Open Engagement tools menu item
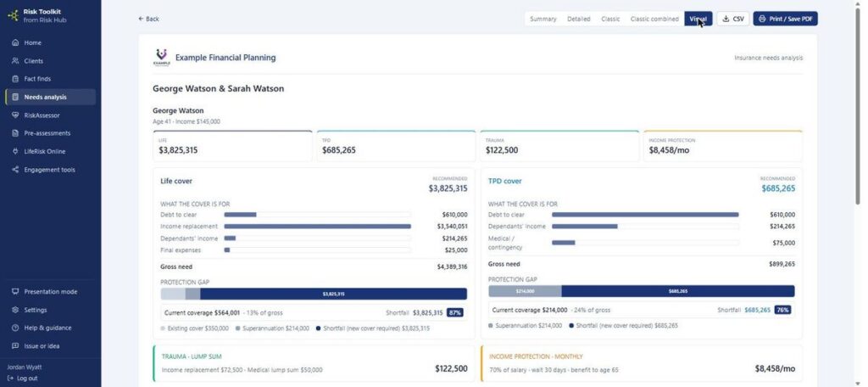The height and width of the screenshot is (387, 868). coord(50,170)
